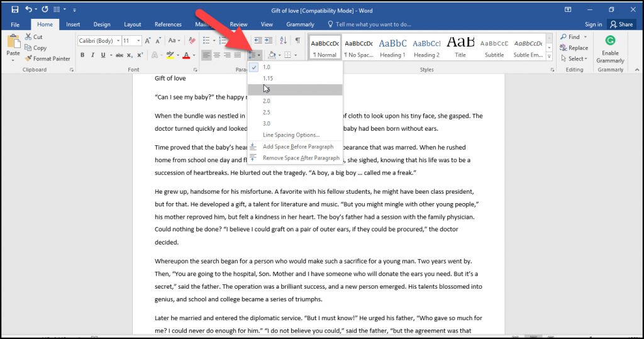The height and width of the screenshot is (339, 644).
Task: Select Remove Space After Paragraph
Action: 295,158
